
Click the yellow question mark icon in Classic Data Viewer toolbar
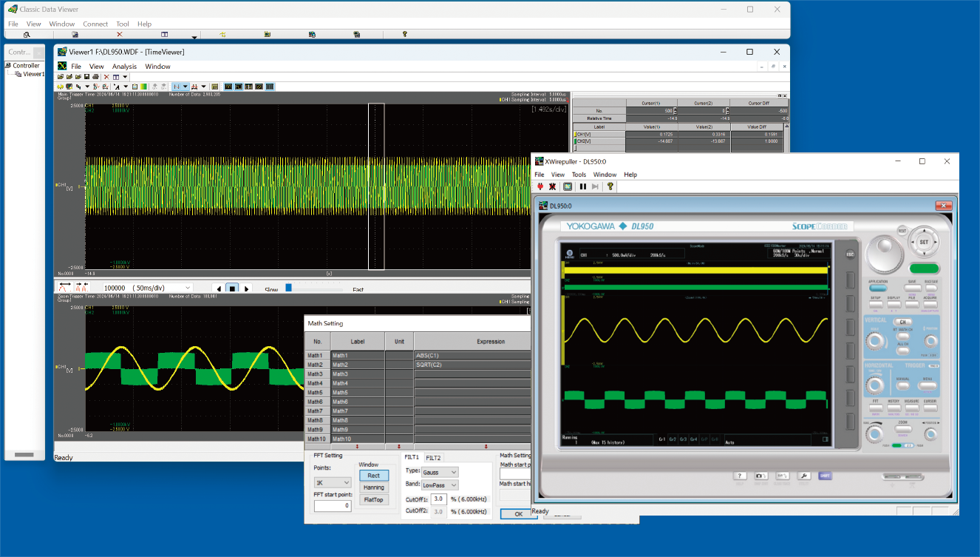pyautogui.click(x=404, y=34)
